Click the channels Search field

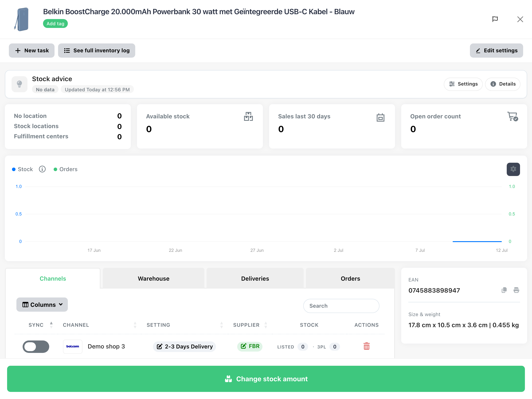(x=341, y=306)
